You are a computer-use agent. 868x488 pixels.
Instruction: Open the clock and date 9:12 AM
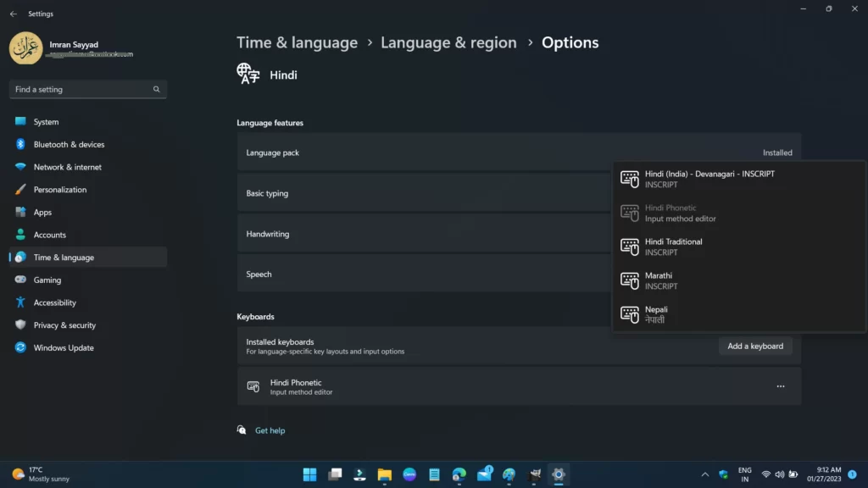(824, 474)
